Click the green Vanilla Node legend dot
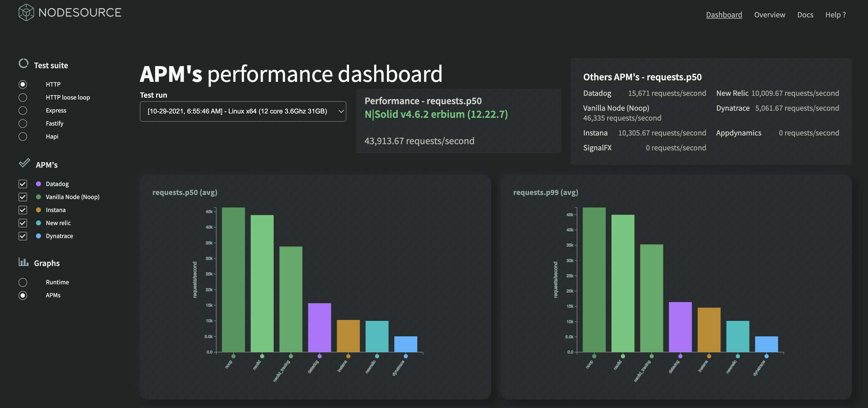This screenshot has width=868, height=408. (38, 197)
